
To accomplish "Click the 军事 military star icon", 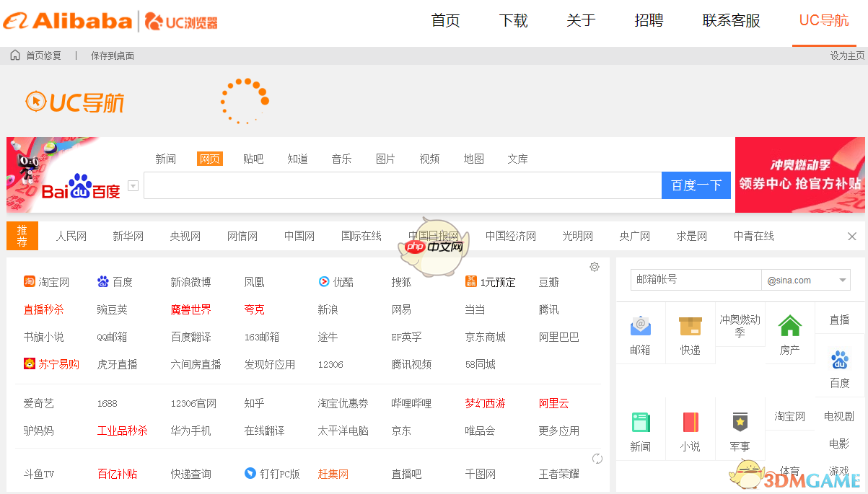I will (x=740, y=422).
